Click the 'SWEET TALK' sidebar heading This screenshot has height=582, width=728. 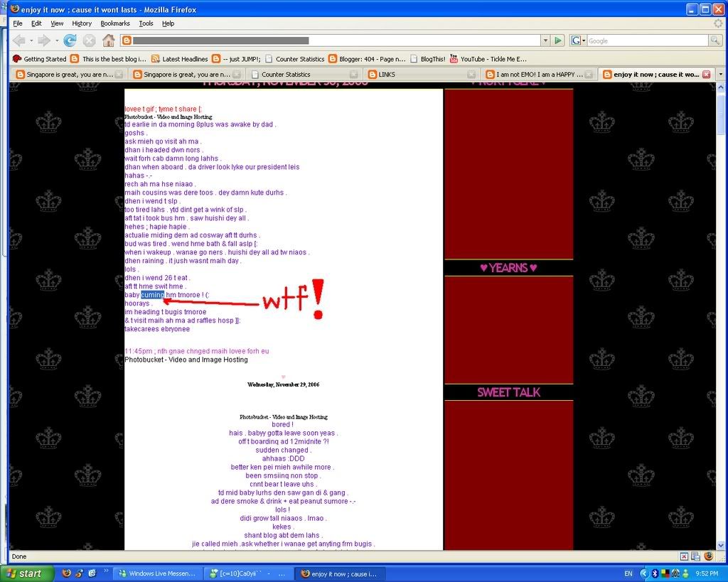pos(508,392)
